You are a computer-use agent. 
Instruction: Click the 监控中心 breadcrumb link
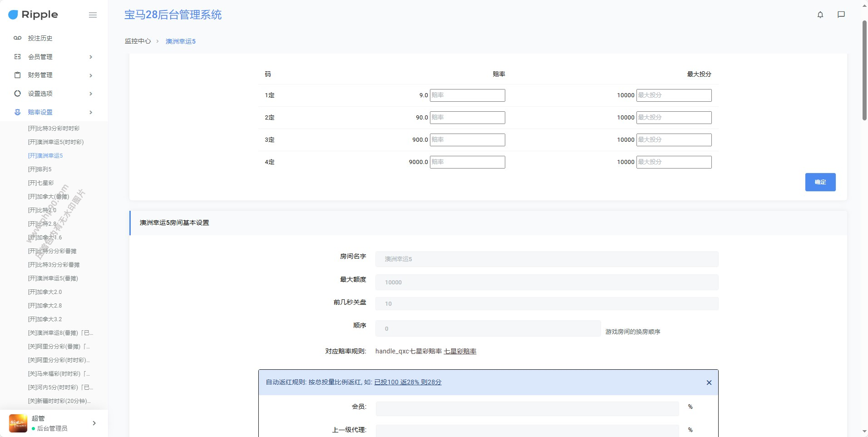pos(138,41)
